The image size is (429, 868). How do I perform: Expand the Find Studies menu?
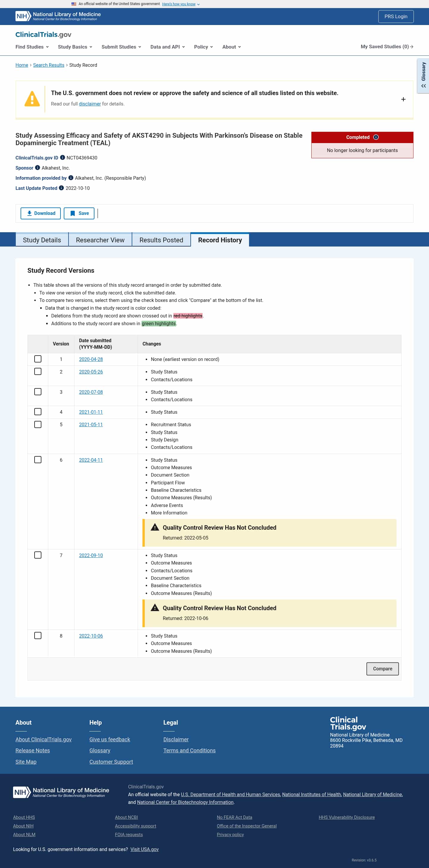click(x=32, y=47)
